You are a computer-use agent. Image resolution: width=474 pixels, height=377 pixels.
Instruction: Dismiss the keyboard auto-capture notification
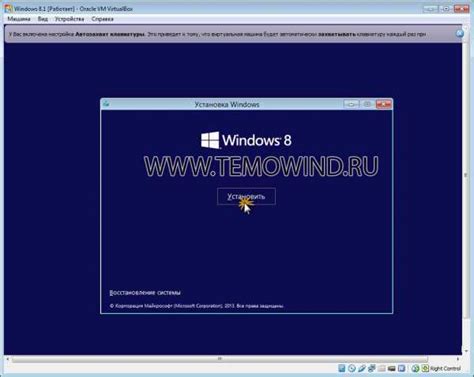tap(460, 33)
